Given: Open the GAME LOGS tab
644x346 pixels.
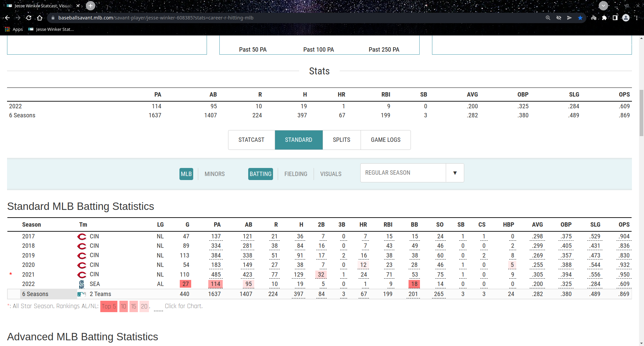Looking at the screenshot, I should 386,140.
